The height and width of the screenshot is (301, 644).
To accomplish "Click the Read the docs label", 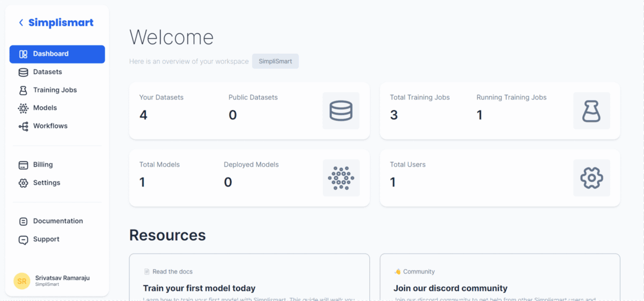I will pos(173,272).
